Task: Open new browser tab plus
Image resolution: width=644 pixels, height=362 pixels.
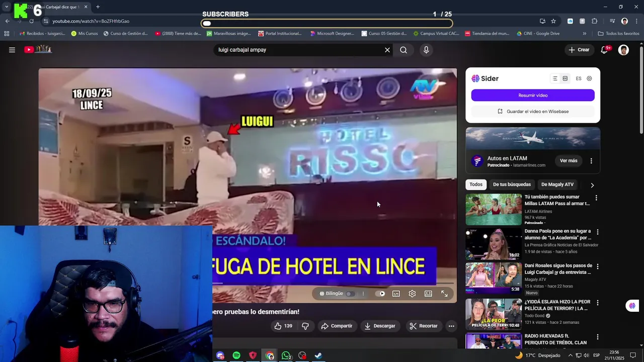Action: tap(98, 7)
